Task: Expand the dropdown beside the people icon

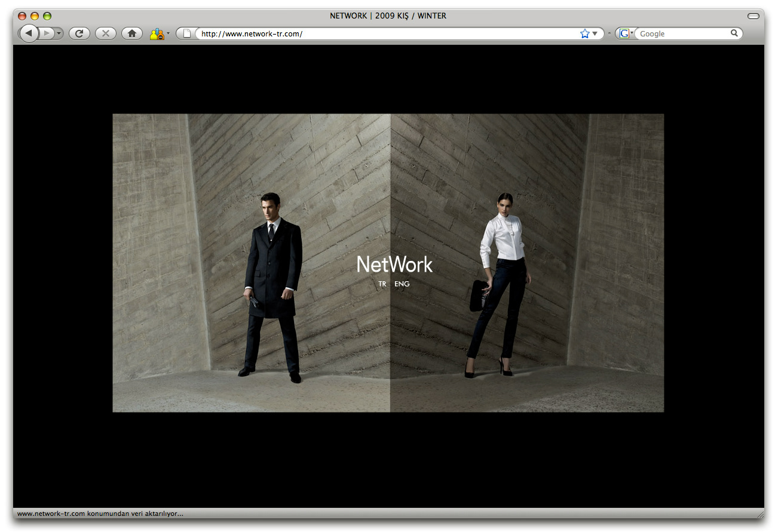Action: [x=168, y=34]
